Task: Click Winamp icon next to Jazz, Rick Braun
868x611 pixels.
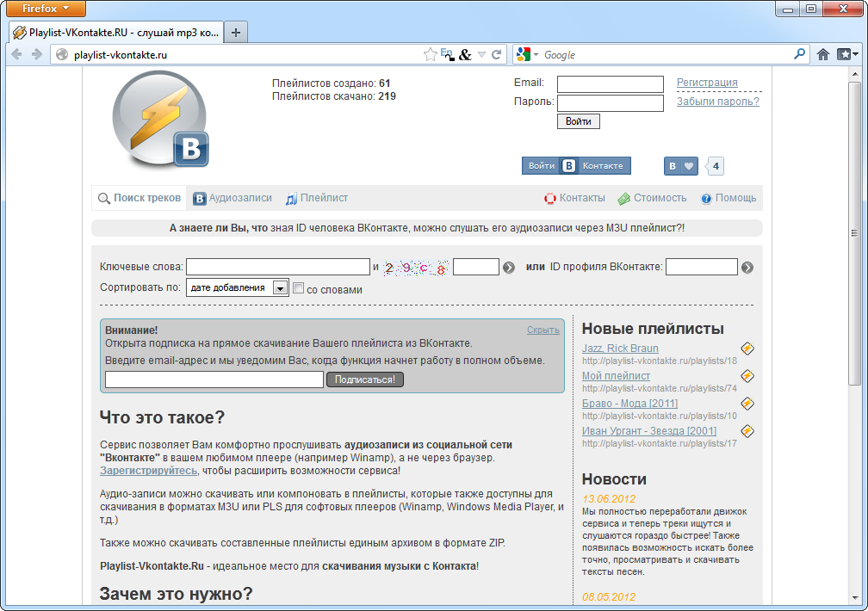Action: click(747, 349)
